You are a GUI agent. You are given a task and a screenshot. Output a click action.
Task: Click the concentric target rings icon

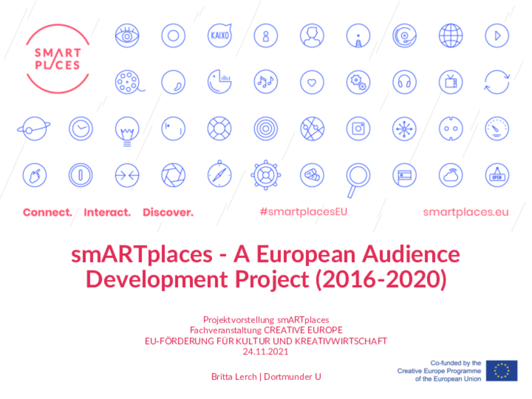[266, 128]
